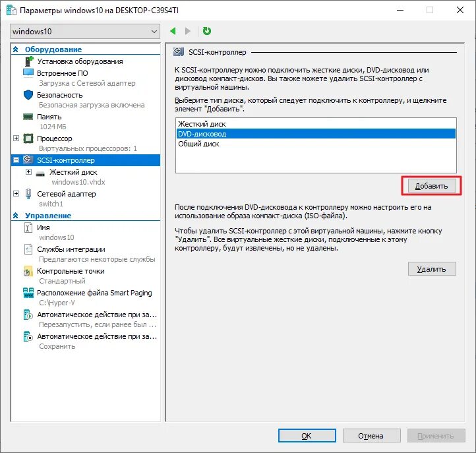Click the Network adapter icon
The image size is (476, 453).
coord(28,194)
